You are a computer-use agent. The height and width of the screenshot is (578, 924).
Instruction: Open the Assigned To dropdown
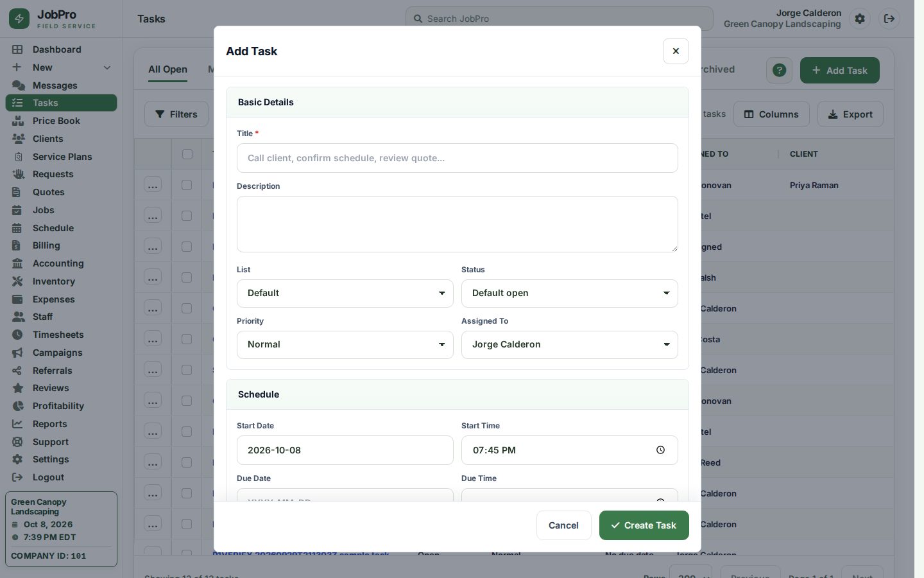point(570,345)
